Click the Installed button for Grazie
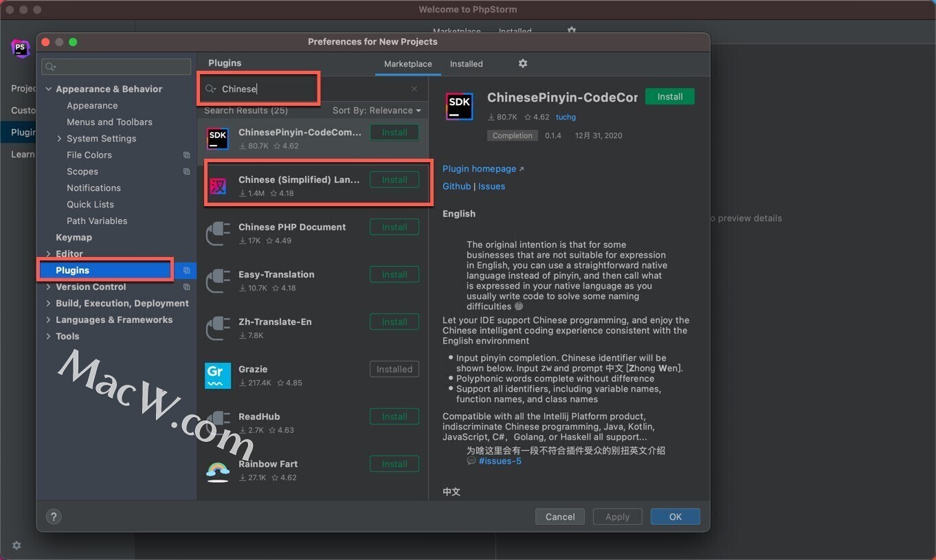This screenshot has height=560, width=936. (x=394, y=370)
